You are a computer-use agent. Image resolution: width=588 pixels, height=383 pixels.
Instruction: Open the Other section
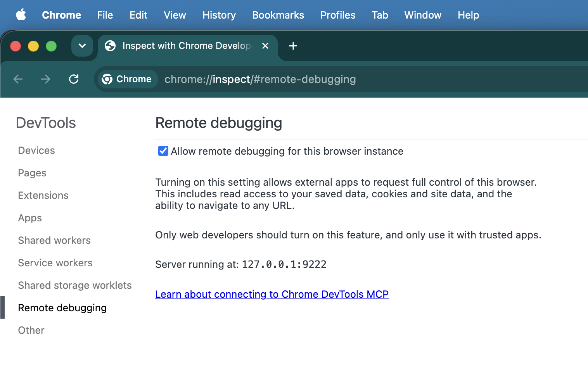[31, 330]
